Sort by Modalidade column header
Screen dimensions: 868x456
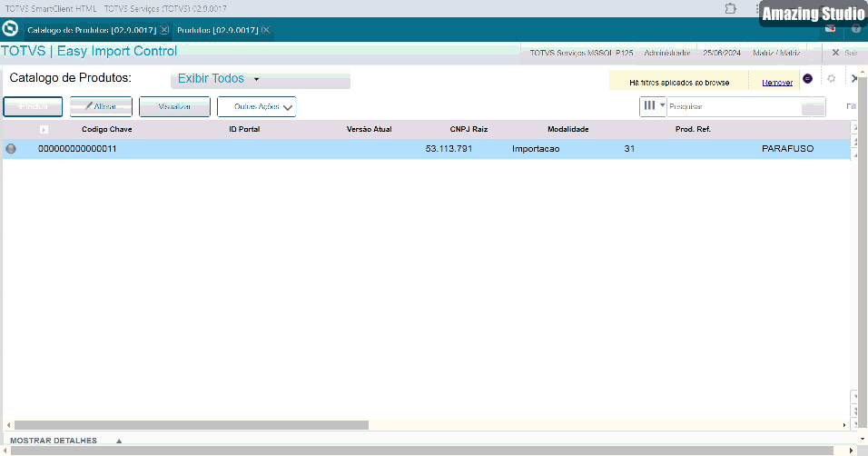click(568, 129)
